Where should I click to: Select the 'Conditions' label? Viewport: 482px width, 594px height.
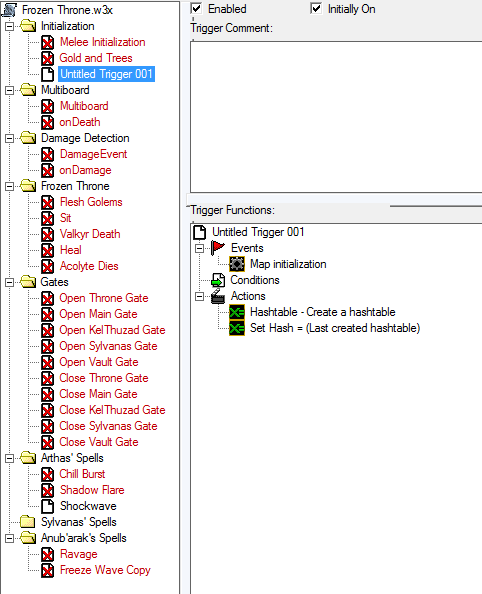pos(255,280)
